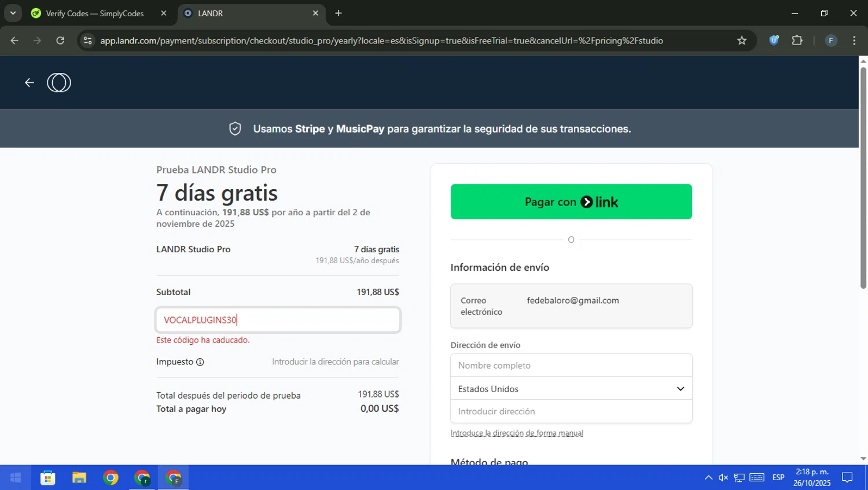868x490 pixels.
Task: Click the 191,88 US$/año después text
Action: click(357, 261)
